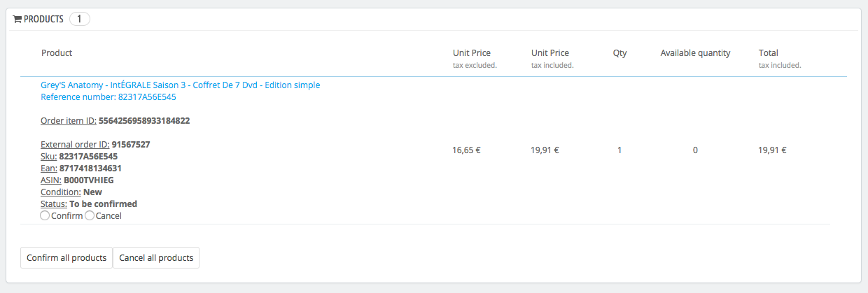This screenshot has height=293, width=868.
Task: Click the Ean value 8717418134631
Action: [91, 169]
